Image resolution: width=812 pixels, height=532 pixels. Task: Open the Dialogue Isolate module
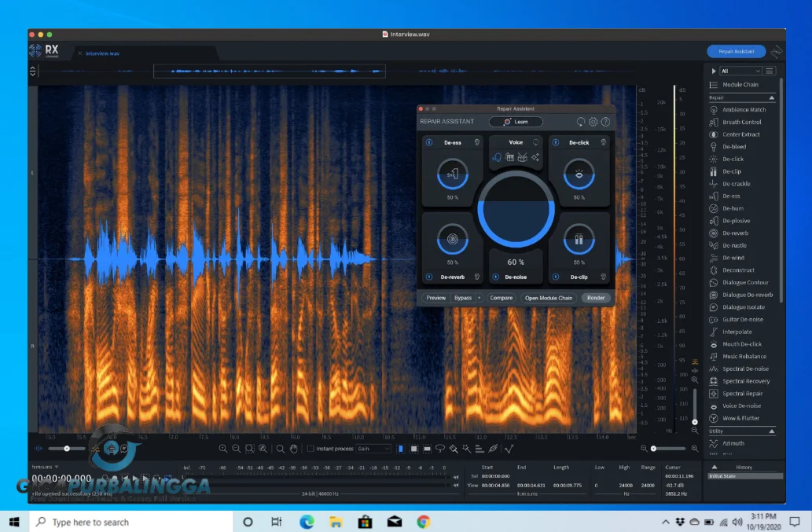coord(737,307)
